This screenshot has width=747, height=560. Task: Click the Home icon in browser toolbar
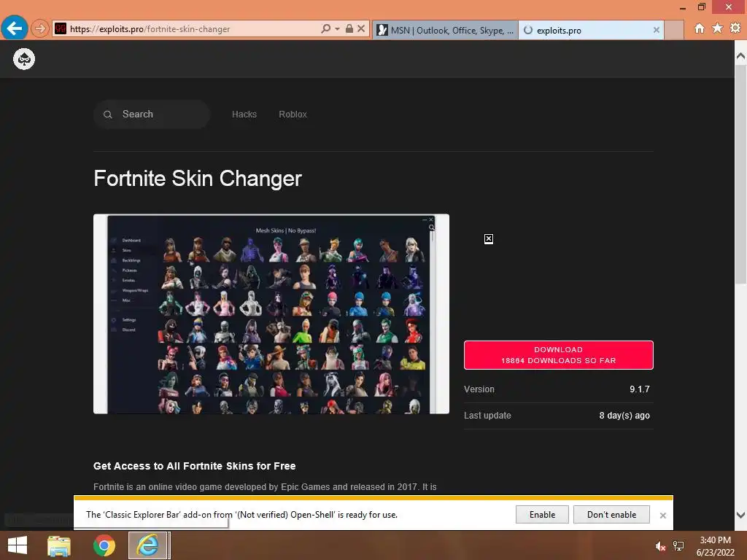(700, 28)
